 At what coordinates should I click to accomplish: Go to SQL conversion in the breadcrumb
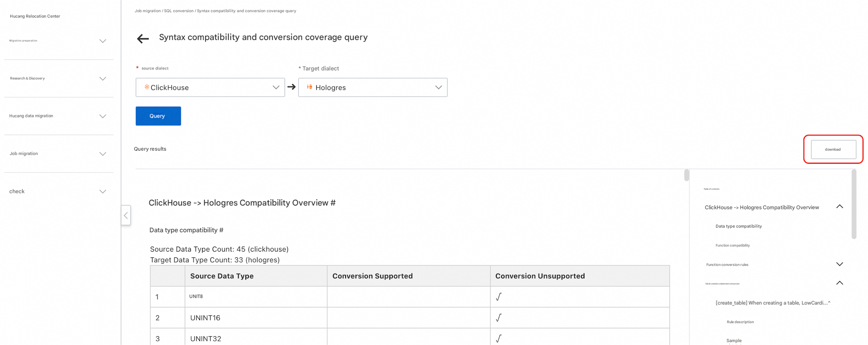[x=179, y=11]
